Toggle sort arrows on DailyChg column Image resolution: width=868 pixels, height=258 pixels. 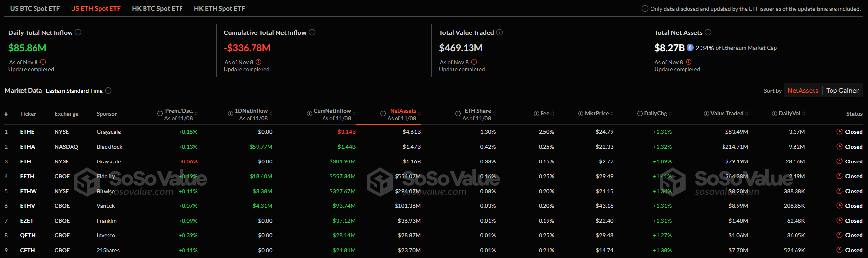pyautogui.click(x=670, y=114)
